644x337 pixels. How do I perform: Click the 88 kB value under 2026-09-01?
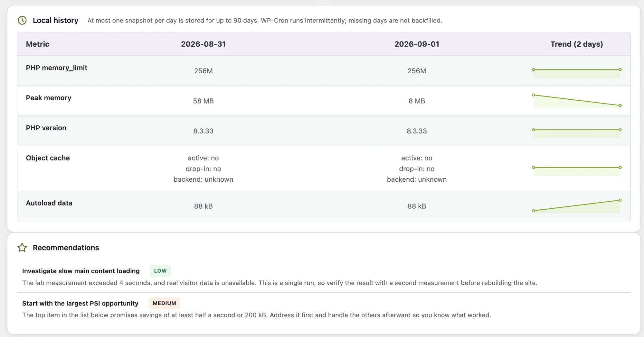[417, 206]
